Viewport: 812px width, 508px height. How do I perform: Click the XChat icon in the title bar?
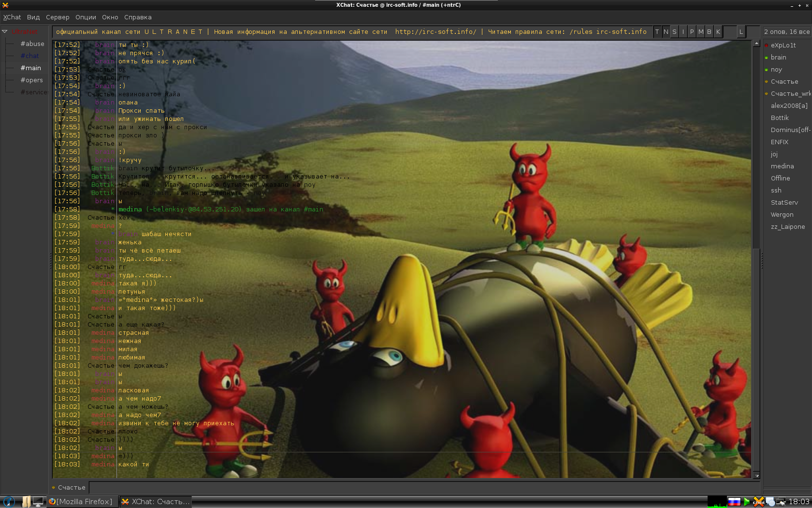coord(5,5)
